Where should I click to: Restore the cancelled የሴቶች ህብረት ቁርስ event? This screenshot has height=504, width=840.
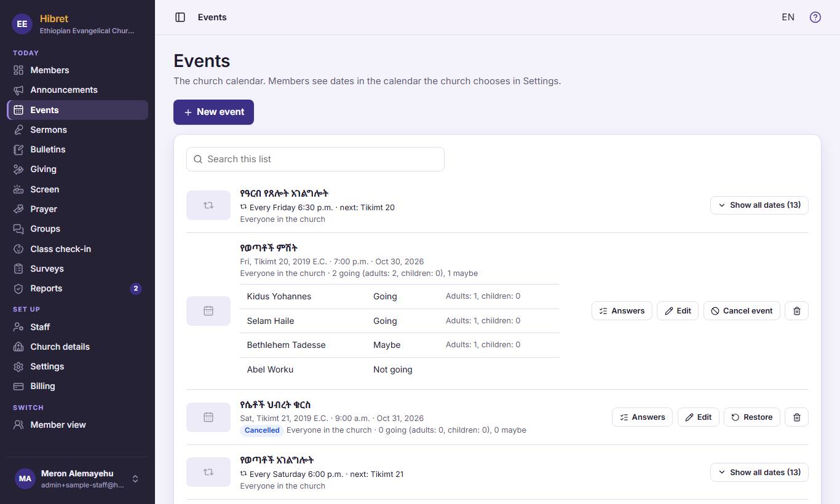pyautogui.click(x=752, y=417)
